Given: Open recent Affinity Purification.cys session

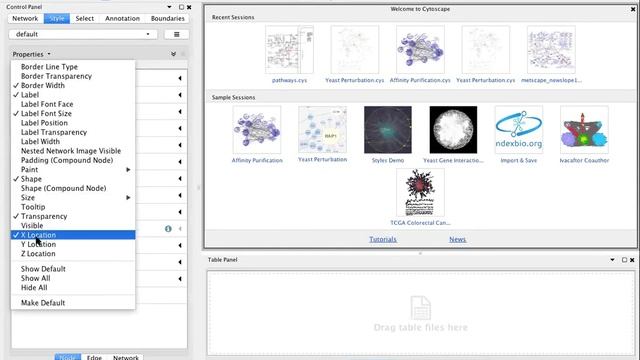Looking at the screenshot, I should pos(420,50).
